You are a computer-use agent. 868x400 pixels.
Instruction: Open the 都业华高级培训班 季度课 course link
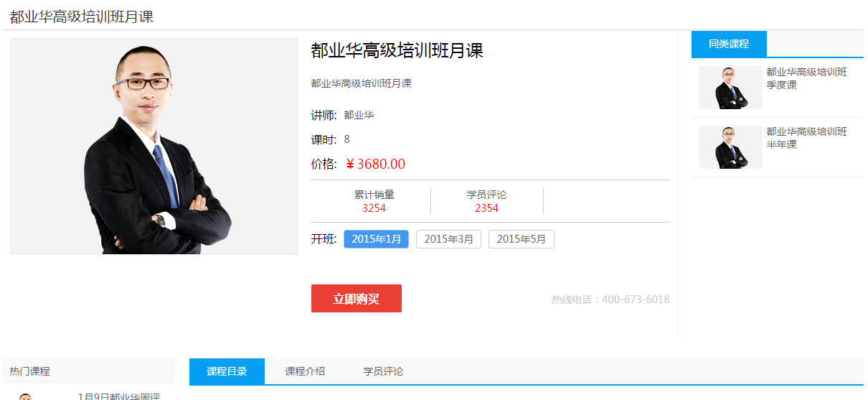[x=806, y=78]
